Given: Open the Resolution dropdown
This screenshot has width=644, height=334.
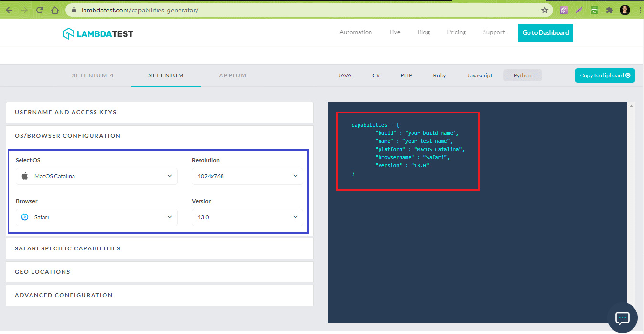Looking at the screenshot, I should [295, 176].
